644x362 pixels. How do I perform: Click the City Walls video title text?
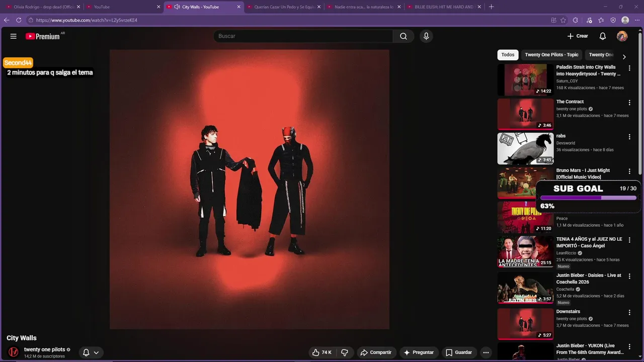tap(22, 338)
